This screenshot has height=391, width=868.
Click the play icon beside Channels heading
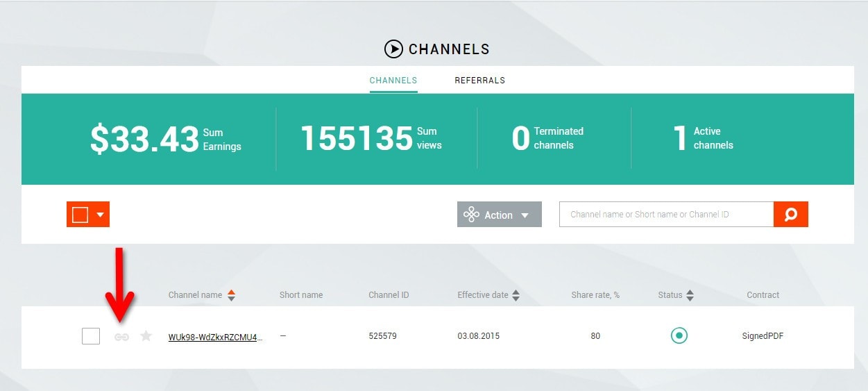(x=393, y=49)
